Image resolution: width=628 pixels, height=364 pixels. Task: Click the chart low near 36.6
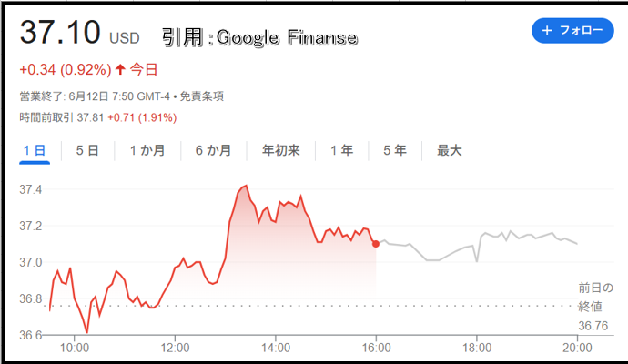(x=86, y=332)
